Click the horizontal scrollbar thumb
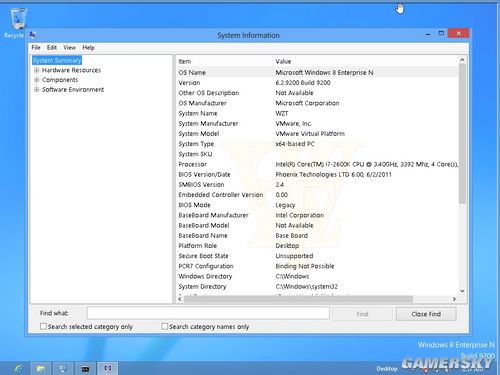The image size is (500, 375). coord(299,299)
